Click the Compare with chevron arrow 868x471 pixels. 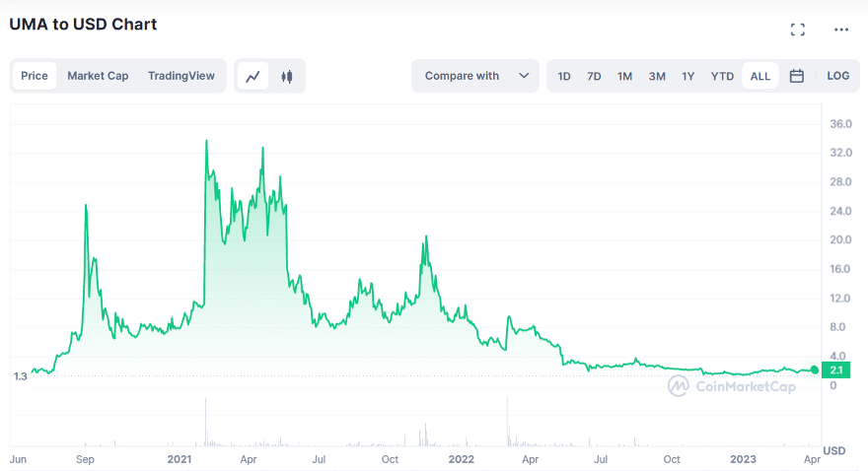coord(524,76)
